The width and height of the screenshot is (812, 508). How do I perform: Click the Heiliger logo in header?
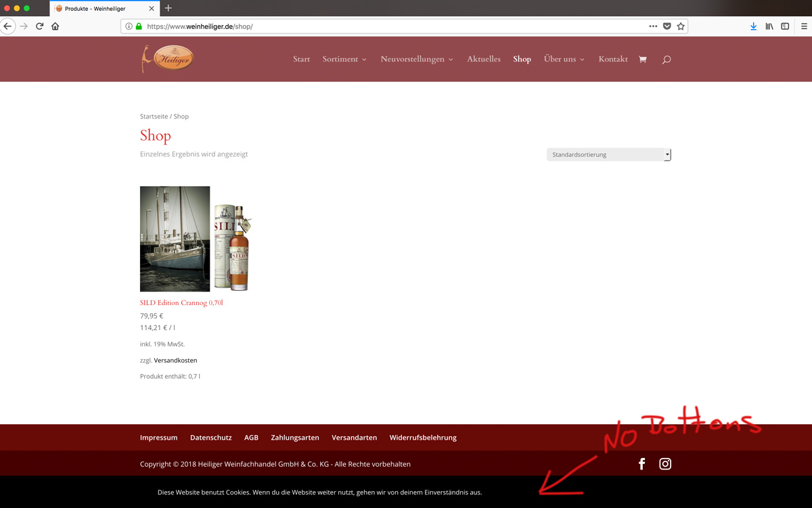click(167, 59)
